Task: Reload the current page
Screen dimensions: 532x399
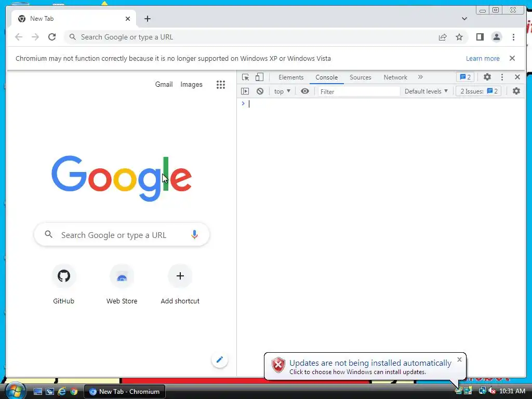Action: pos(52,37)
